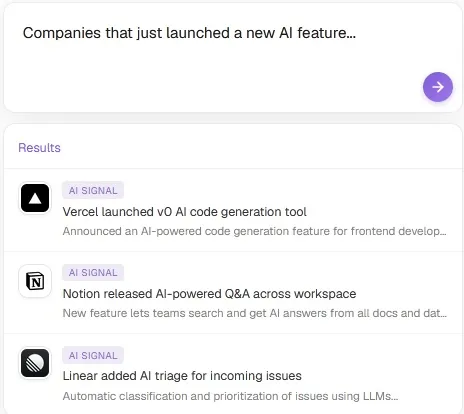This screenshot has width=464, height=414.
Task: Click the Linear description about issue classification
Action: pyautogui.click(x=230, y=396)
